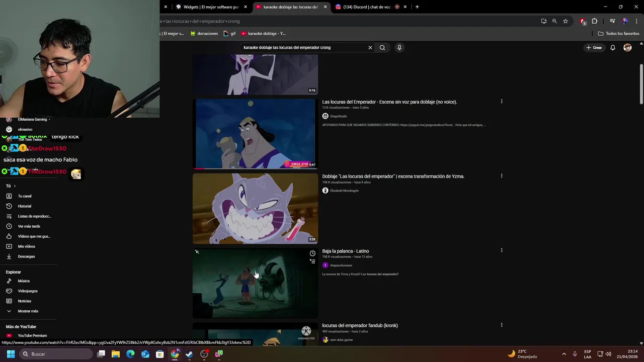The width and height of the screenshot is (644, 362).
Task: Open options menu for Yzma transformation video
Action: (x=502, y=176)
